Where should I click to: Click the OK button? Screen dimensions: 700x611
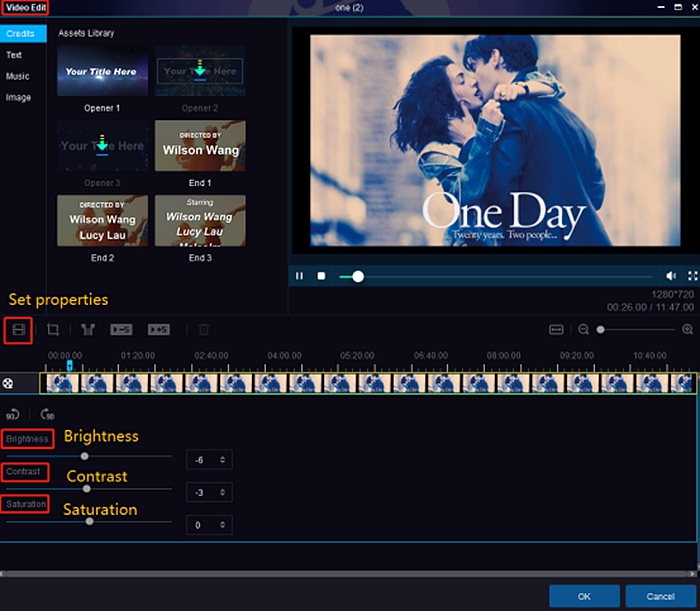(584, 596)
